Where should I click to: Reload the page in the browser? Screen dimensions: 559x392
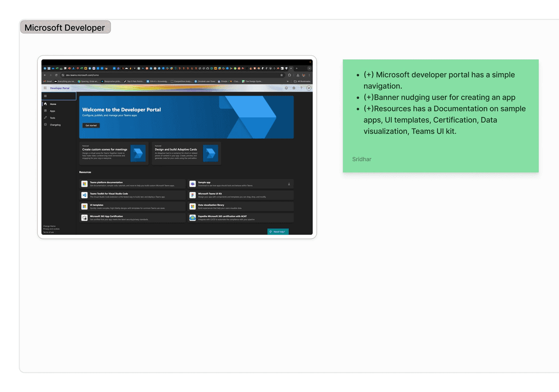point(56,75)
